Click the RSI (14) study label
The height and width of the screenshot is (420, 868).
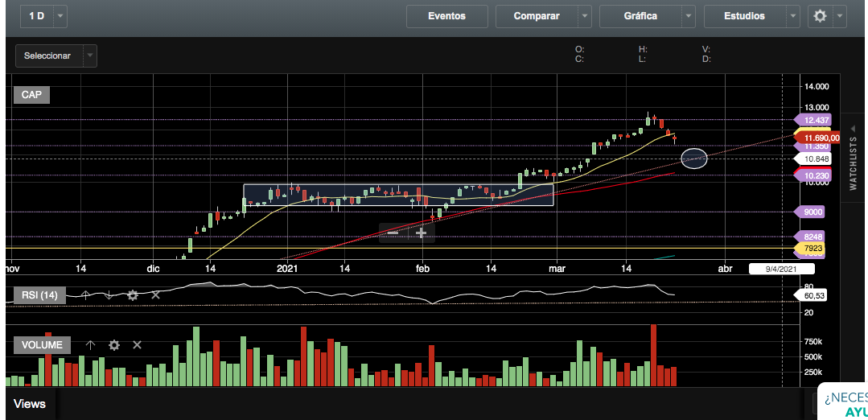39,295
